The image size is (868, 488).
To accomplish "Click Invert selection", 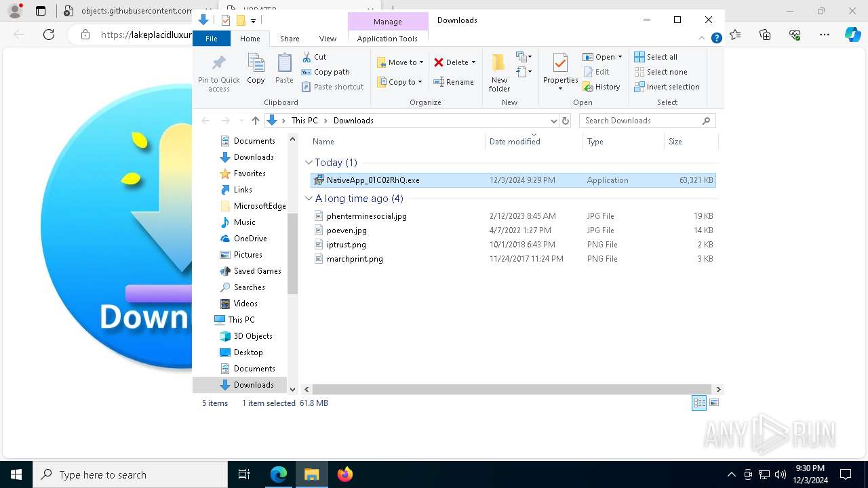I will (x=667, y=87).
